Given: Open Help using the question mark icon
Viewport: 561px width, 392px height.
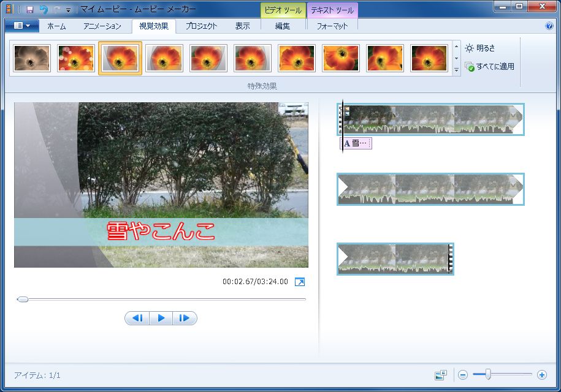Looking at the screenshot, I should (x=549, y=26).
